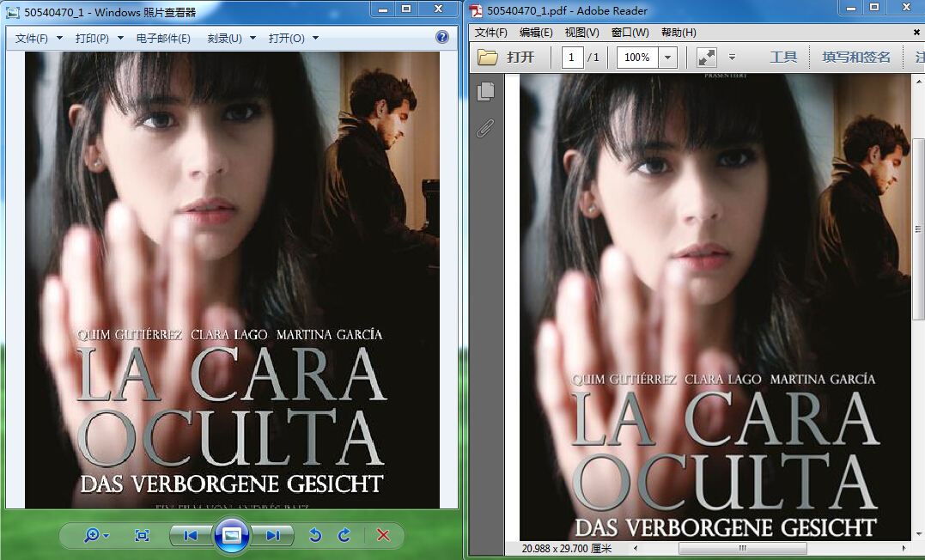Viewport: 925px width, 560px height.
Task: Open the 刻录(U) dropdown in Photo Viewer
Action: tap(231, 39)
